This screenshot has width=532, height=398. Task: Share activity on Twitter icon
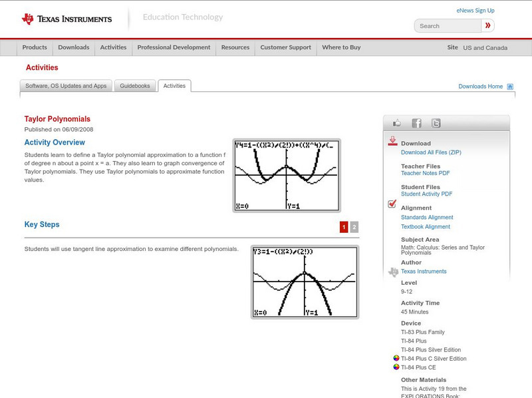[436, 123]
